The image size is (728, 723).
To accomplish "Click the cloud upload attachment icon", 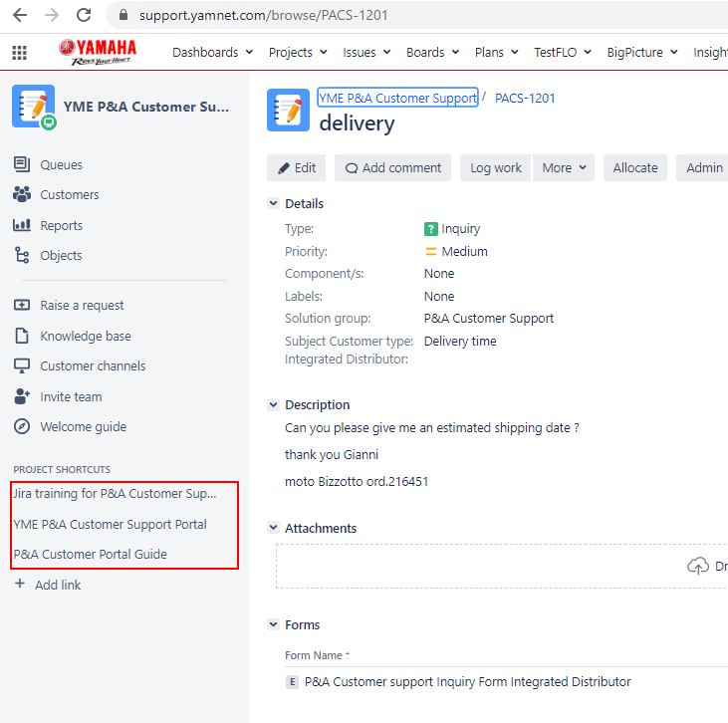I will [x=698, y=566].
